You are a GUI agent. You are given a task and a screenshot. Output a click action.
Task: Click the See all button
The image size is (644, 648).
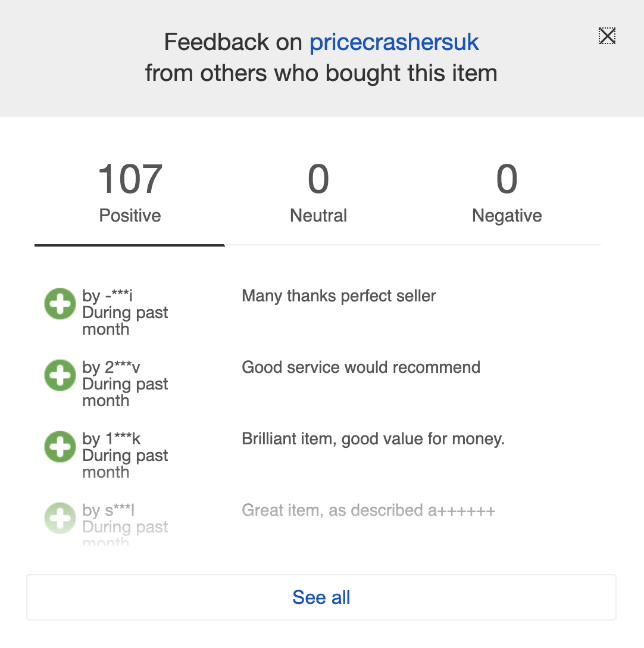coord(321,597)
